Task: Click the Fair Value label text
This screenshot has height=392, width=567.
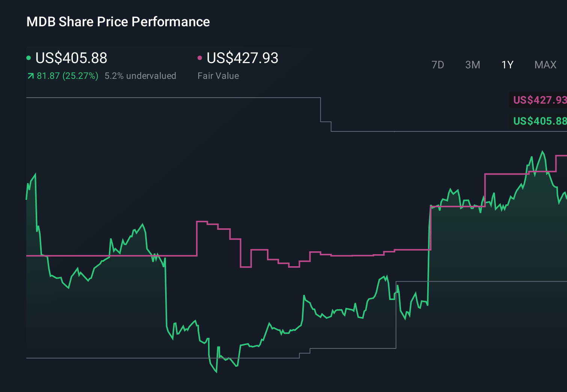Action: pyautogui.click(x=218, y=75)
